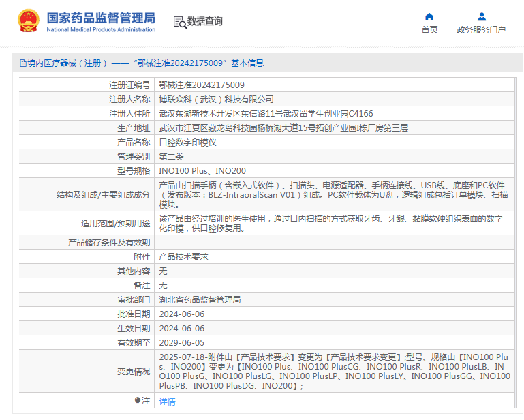Image resolution: width=524 pixels, height=420 pixels.
Task: Click the 备注 label
Action: (x=142, y=286)
